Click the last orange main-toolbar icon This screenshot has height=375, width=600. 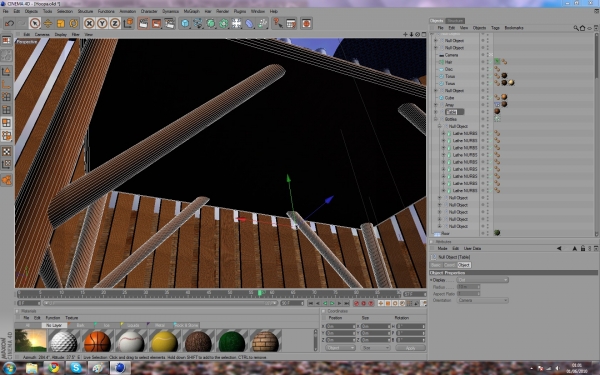(x=306, y=23)
